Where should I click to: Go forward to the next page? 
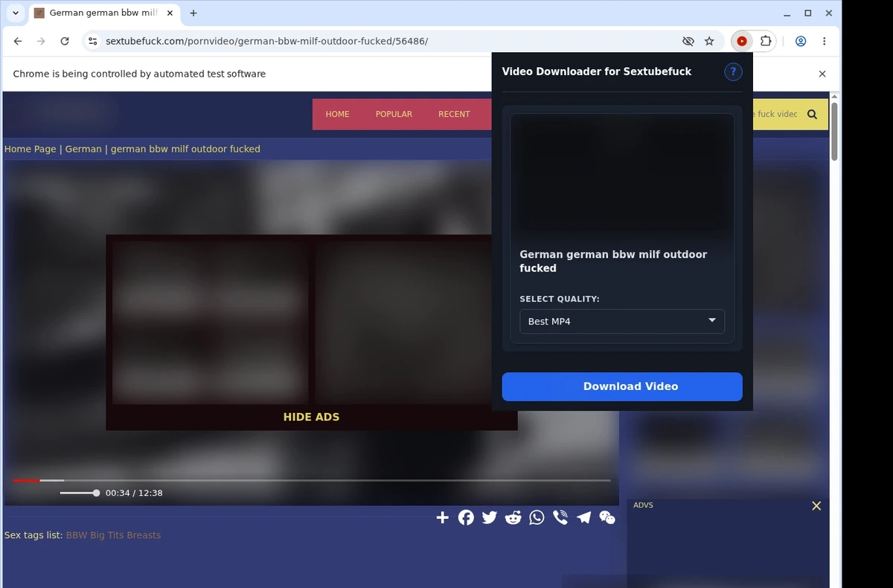coord(41,42)
